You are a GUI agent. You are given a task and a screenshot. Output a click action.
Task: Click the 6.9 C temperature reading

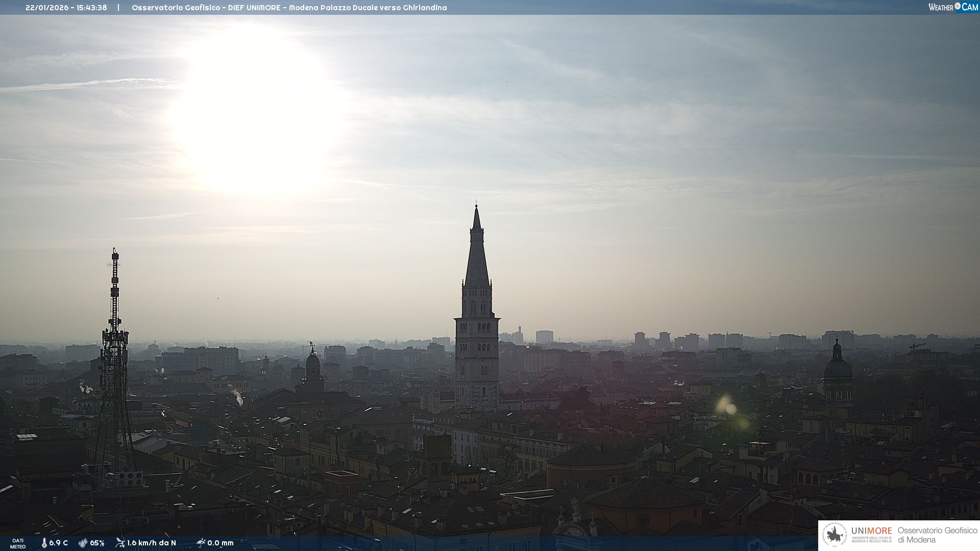coord(59,543)
